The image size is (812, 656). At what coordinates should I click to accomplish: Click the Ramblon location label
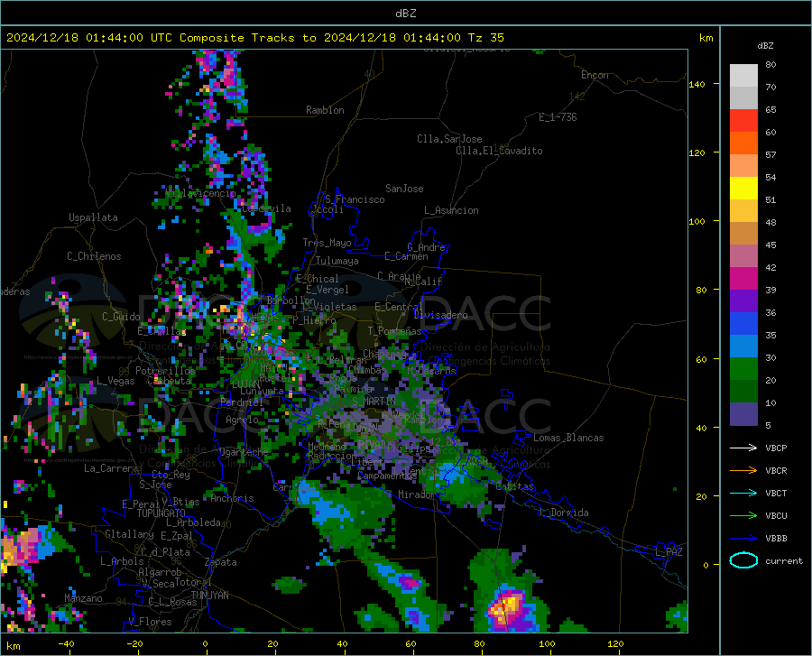(325, 110)
